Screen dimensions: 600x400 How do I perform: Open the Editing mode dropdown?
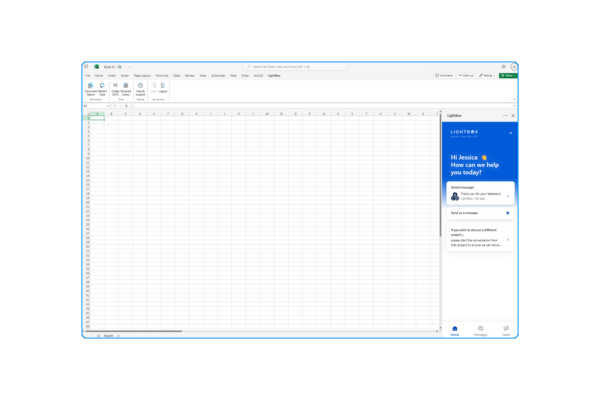coord(487,75)
